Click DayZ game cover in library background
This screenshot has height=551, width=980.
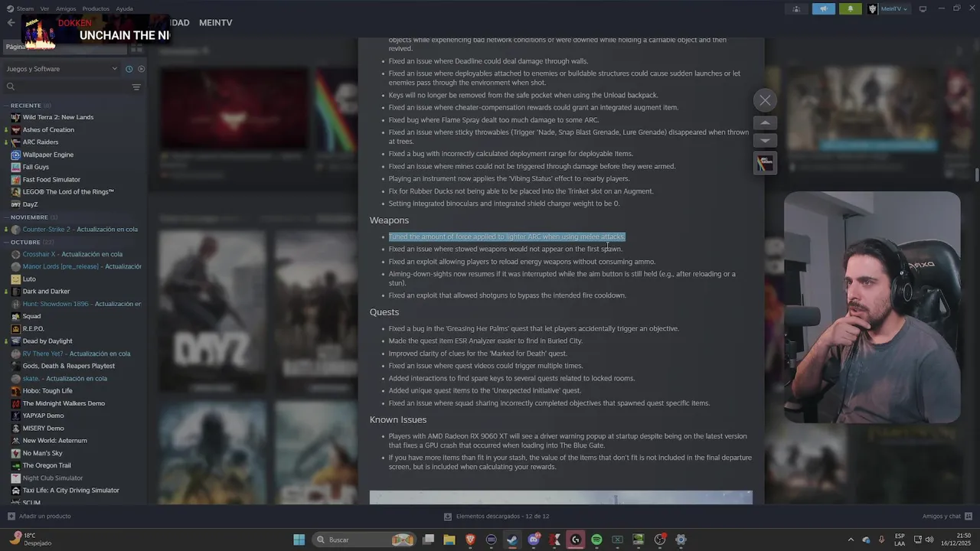pos(211,310)
